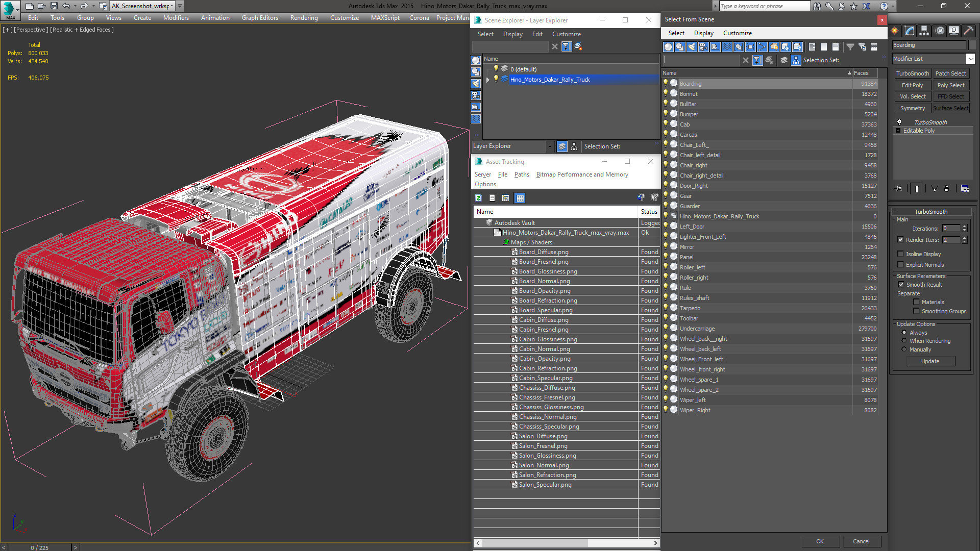Open Customize menu in Select From Scene
The height and width of the screenshot is (551, 980).
[x=737, y=33]
